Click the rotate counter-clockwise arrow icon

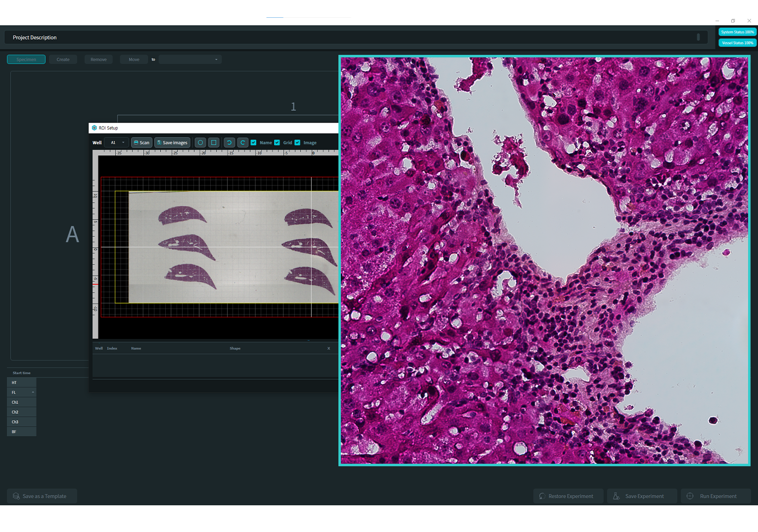[x=229, y=142]
